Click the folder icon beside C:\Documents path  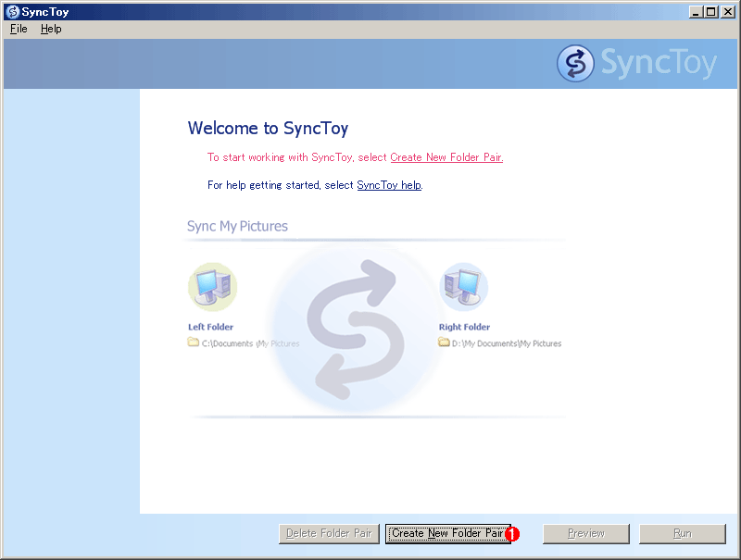(193, 342)
